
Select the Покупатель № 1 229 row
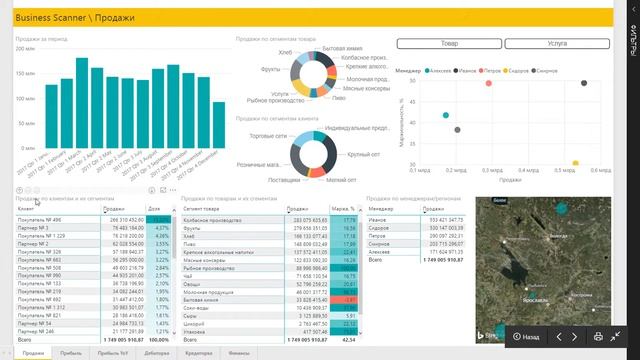coord(94,236)
